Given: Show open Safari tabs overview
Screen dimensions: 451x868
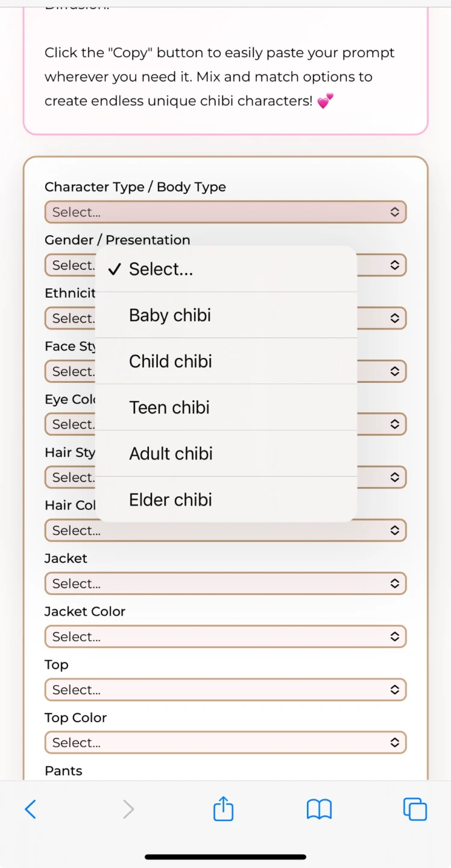Looking at the screenshot, I should (x=415, y=809).
